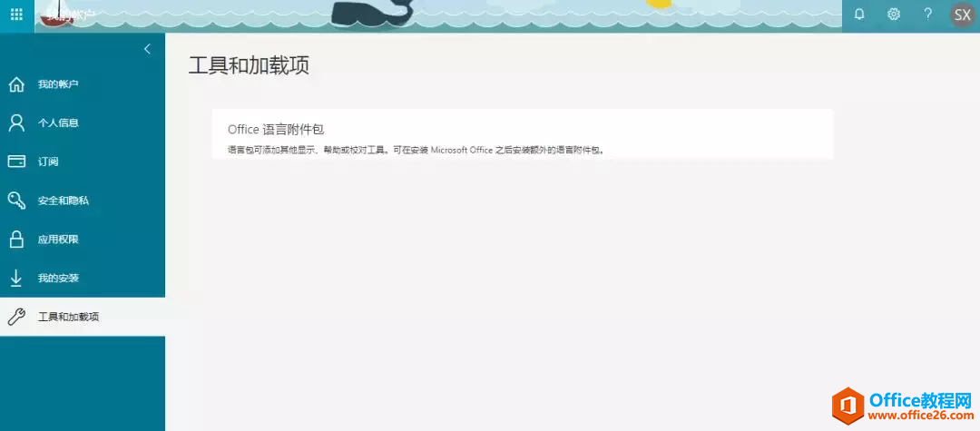The width and height of the screenshot is (980, 431).
Task: Go to 我的帐户 in sidebar
Action: [83, 84]
